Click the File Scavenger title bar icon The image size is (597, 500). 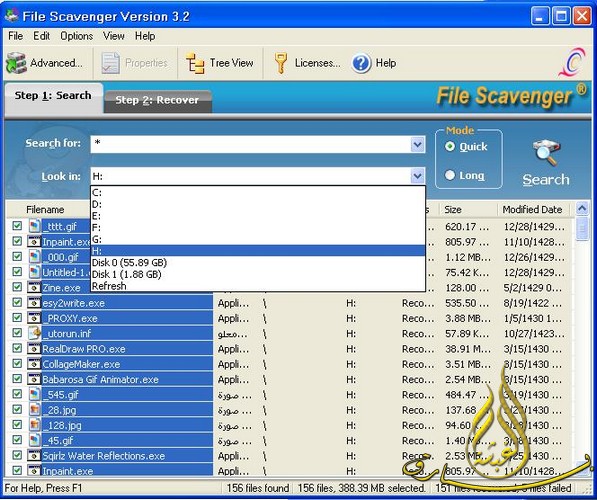click(12, 16)
